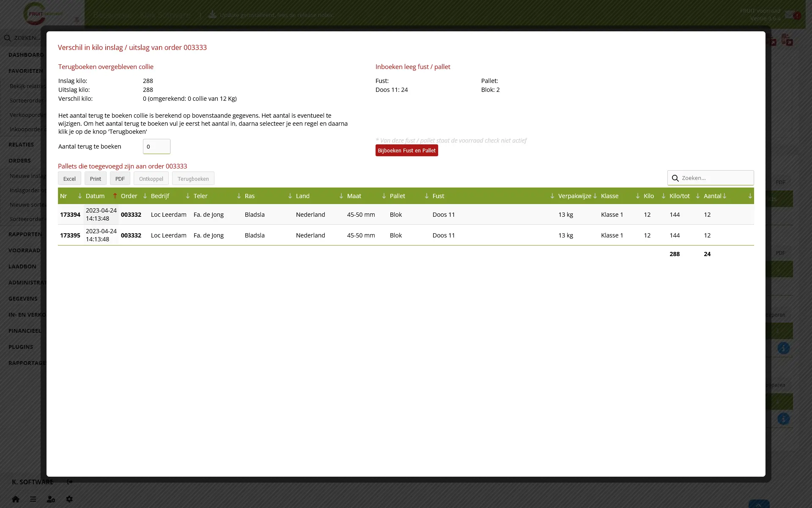Viewport: 812px width, 508px height.
Task: Click the scroll-up chevron at bottom right
Action: click(759, 504)
